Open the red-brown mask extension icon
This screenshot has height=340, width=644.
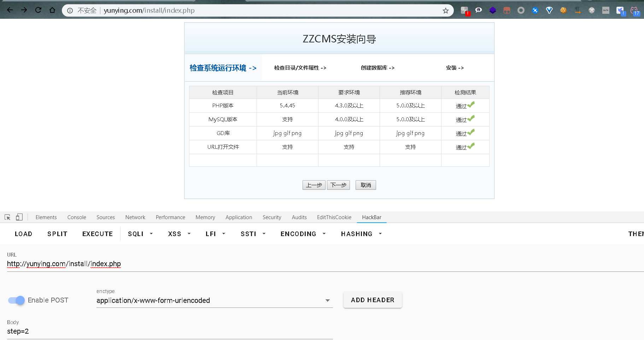click(507, 11)
